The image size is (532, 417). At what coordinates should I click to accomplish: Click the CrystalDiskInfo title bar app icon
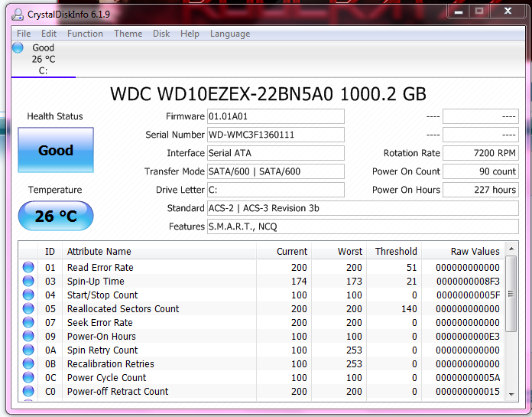[18, 15]
